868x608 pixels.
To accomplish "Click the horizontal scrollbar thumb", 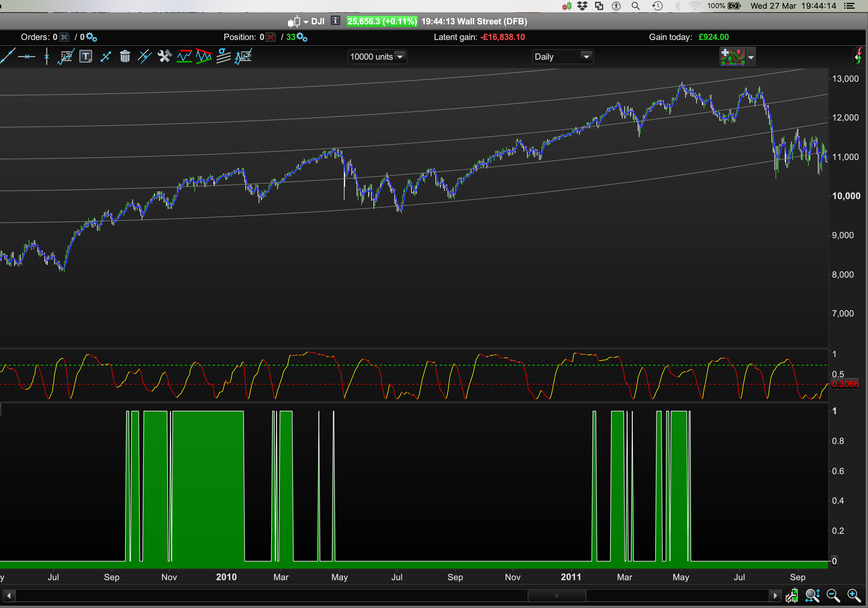I will pos(557,596).
